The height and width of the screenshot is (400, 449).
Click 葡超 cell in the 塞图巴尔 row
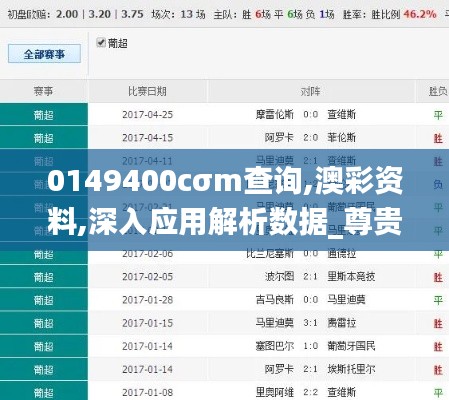(43, 346)
